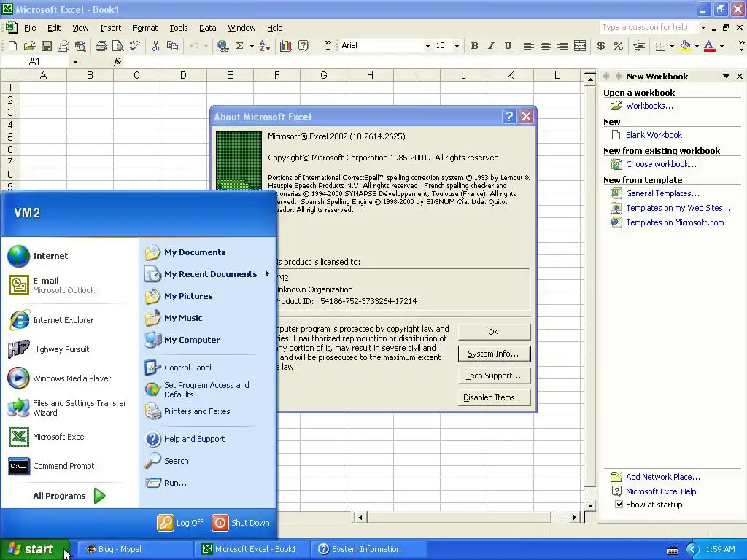The width and height of the screenshot is (747, 560).
Task: Run the Spelling check icon
Action: pyautogui.click(x=135, y=46)
